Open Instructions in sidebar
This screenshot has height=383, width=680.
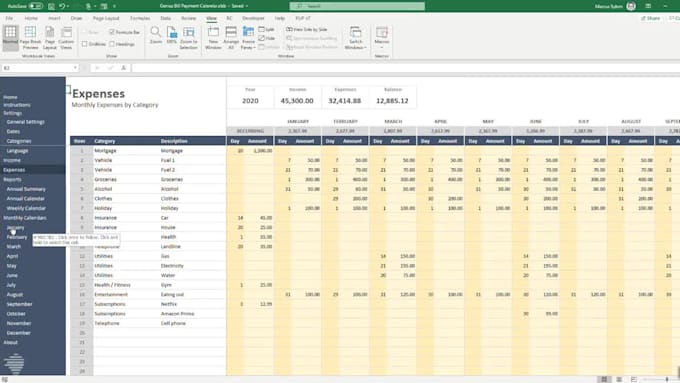click(17, 105)
